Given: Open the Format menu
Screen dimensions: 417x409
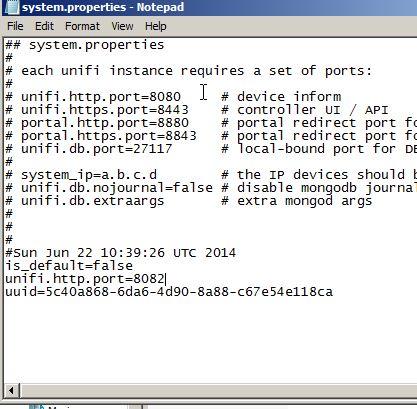Looking at the screenshot, I should click(82, 26).
